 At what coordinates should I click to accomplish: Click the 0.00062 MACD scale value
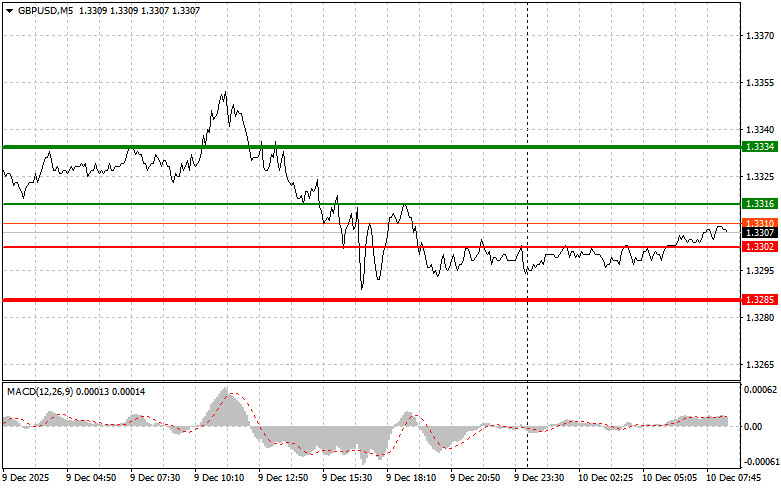760,389
